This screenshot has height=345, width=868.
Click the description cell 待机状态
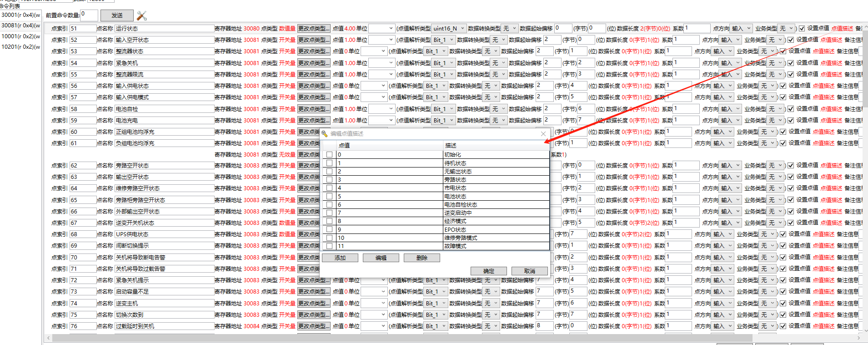pos(496,163)
